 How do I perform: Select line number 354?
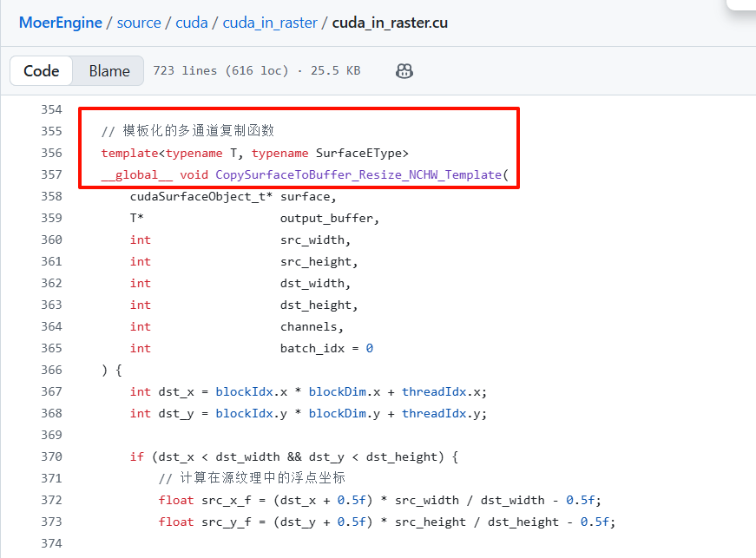click(x=51, y=109)
